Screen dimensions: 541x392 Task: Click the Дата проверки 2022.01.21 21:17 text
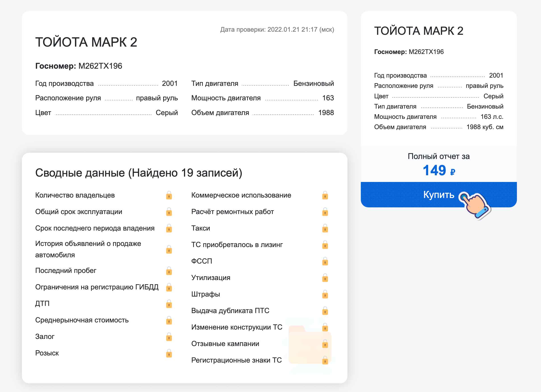point(277,30)
